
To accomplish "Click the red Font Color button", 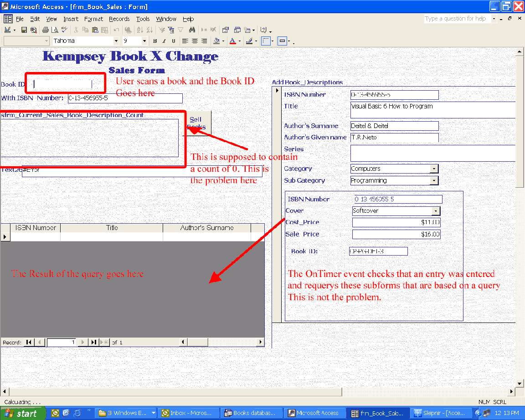I will [233, 41].
